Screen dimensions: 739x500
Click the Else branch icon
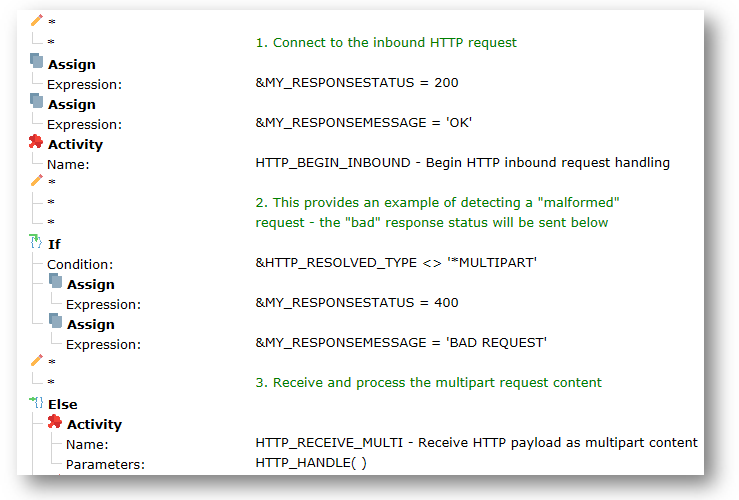pyautogui.click(x=37, y=403)
